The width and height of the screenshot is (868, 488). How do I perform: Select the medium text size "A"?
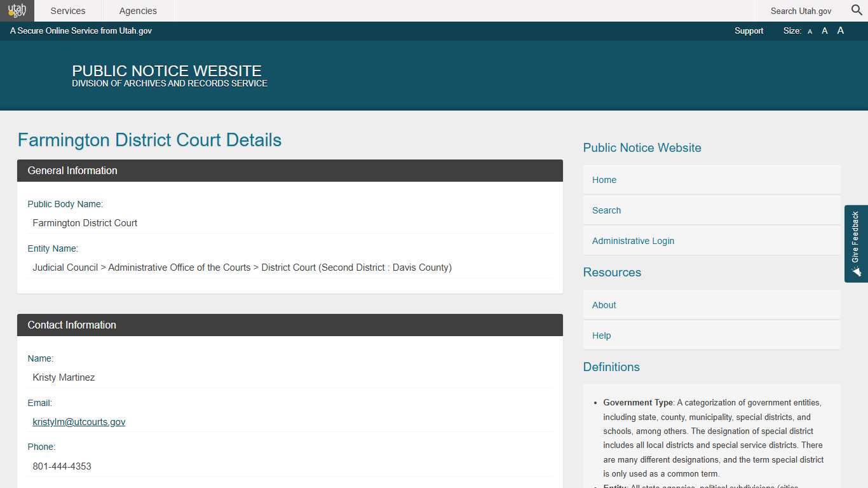coord(824,30)
